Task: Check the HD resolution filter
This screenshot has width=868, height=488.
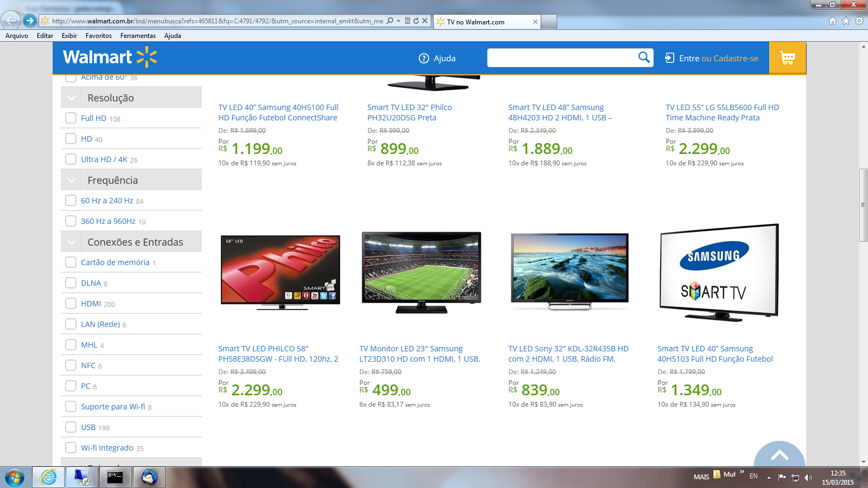Action: pyautogui.click(x=71, y=139)
